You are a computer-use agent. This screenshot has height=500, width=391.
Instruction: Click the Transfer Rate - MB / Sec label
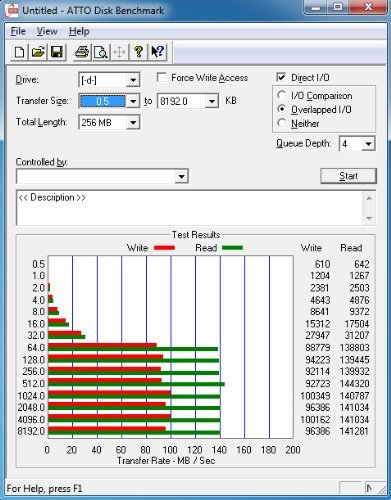pos(166,461)
